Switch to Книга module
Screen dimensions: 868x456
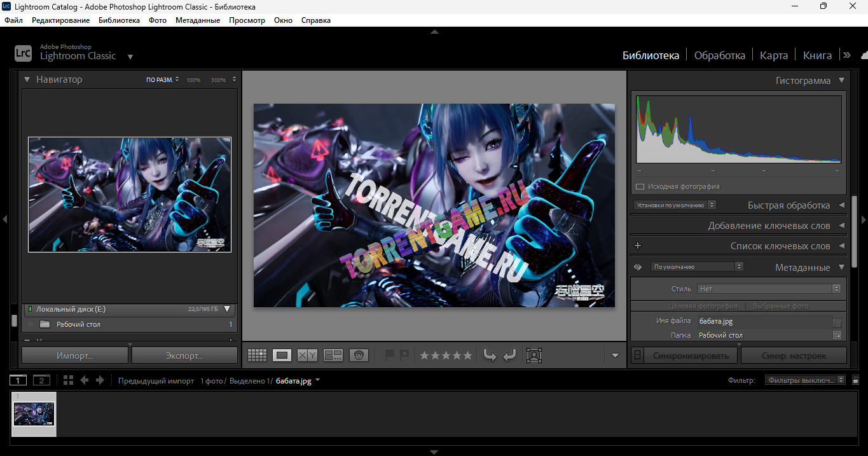click(x=817, y=55)
